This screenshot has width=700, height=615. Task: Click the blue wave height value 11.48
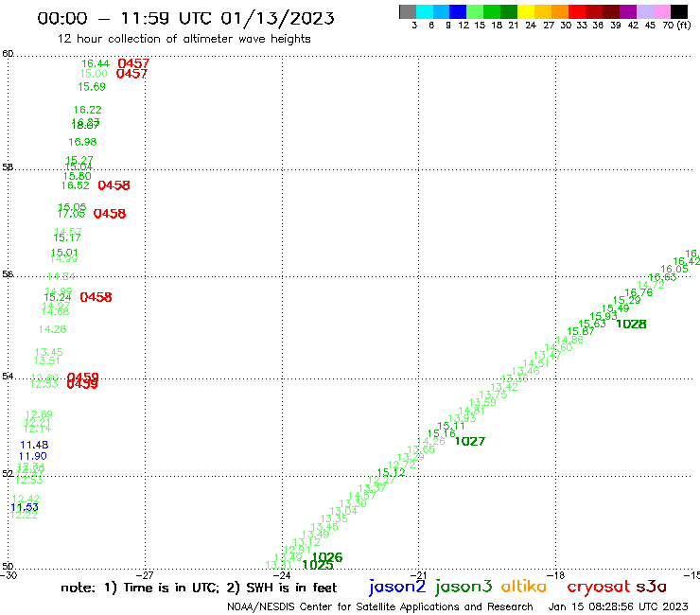[x=34, y=445]
